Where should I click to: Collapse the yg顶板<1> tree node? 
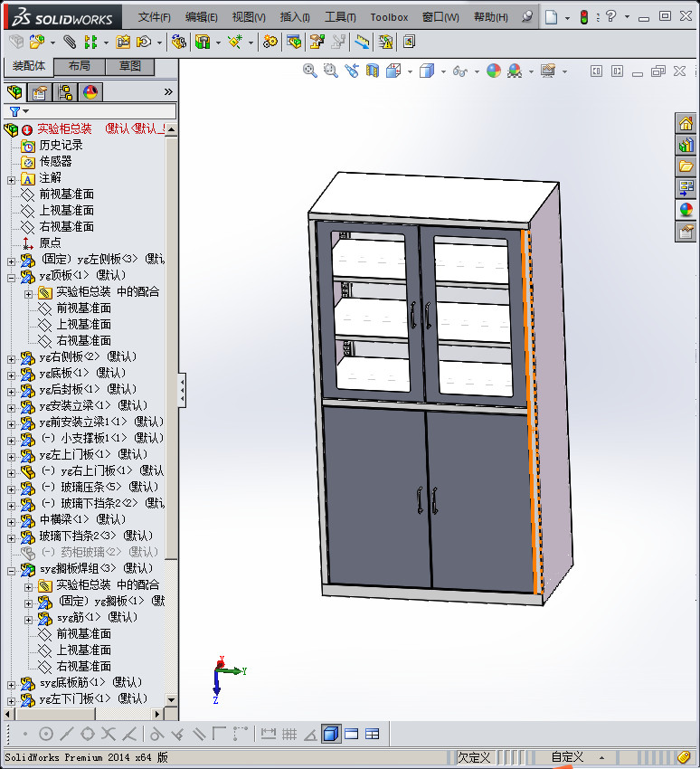(x=11, y=278)
